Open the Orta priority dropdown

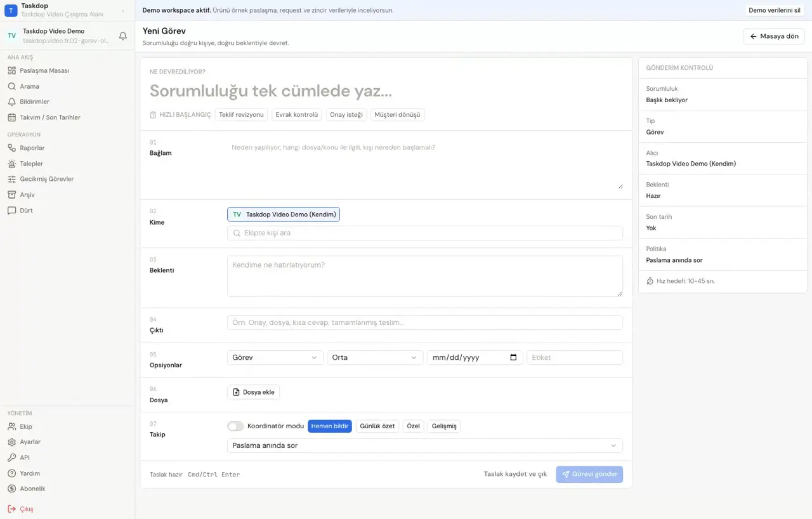375,357
